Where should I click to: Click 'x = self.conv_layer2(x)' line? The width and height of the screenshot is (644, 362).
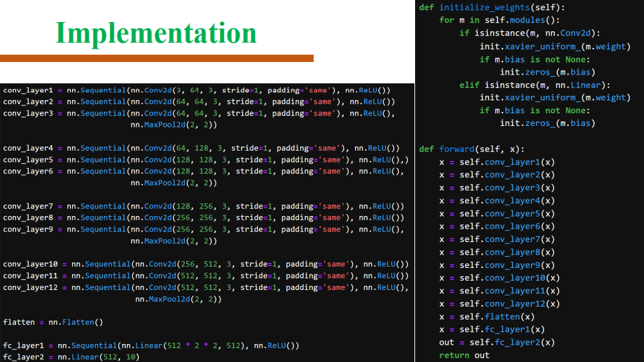497,175
